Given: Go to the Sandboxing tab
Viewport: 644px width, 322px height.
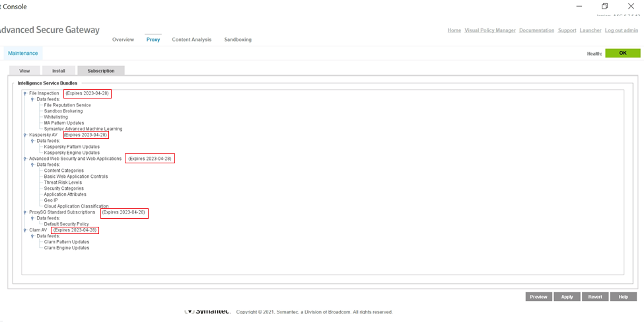Looking at the screenshot, I should tap(238, 40).
